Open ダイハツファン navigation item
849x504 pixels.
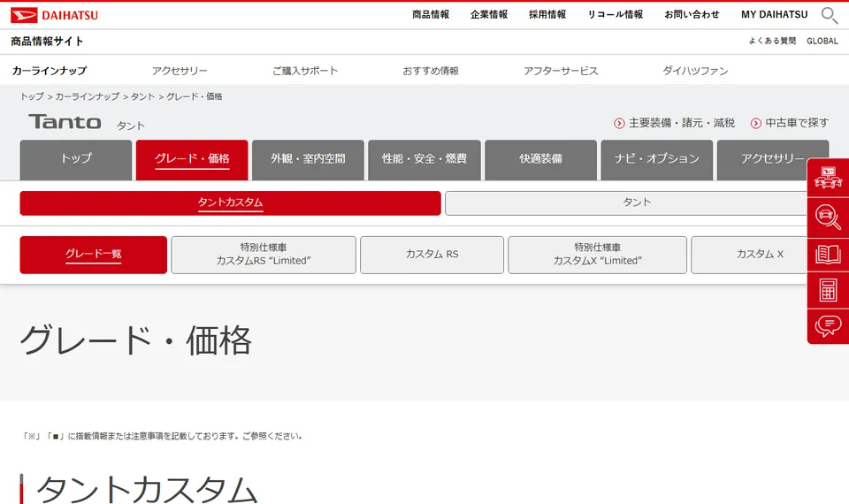tap(695, 71)
